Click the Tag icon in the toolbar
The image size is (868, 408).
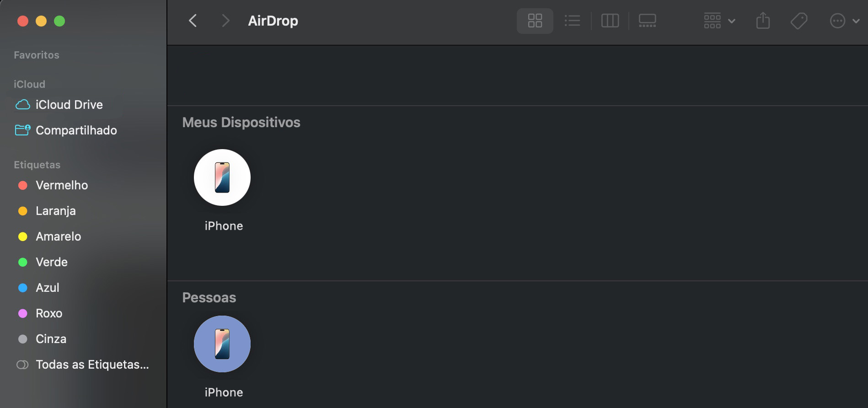tap(798, 21)
